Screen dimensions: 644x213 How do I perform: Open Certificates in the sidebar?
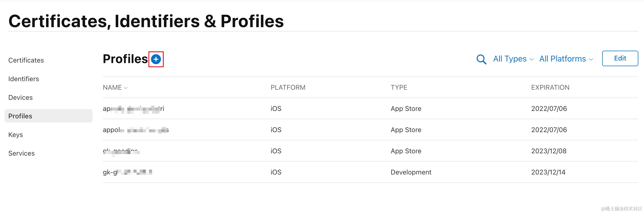tap(26, 60)
